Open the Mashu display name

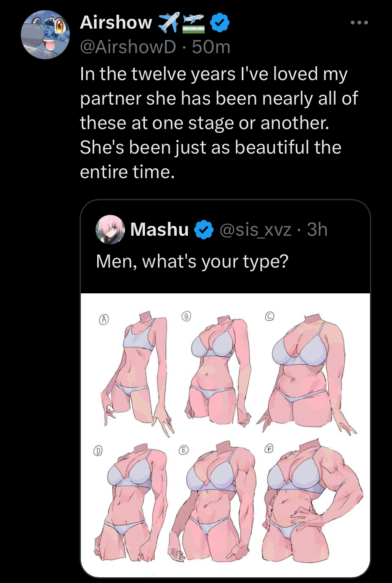coord(160,230)
